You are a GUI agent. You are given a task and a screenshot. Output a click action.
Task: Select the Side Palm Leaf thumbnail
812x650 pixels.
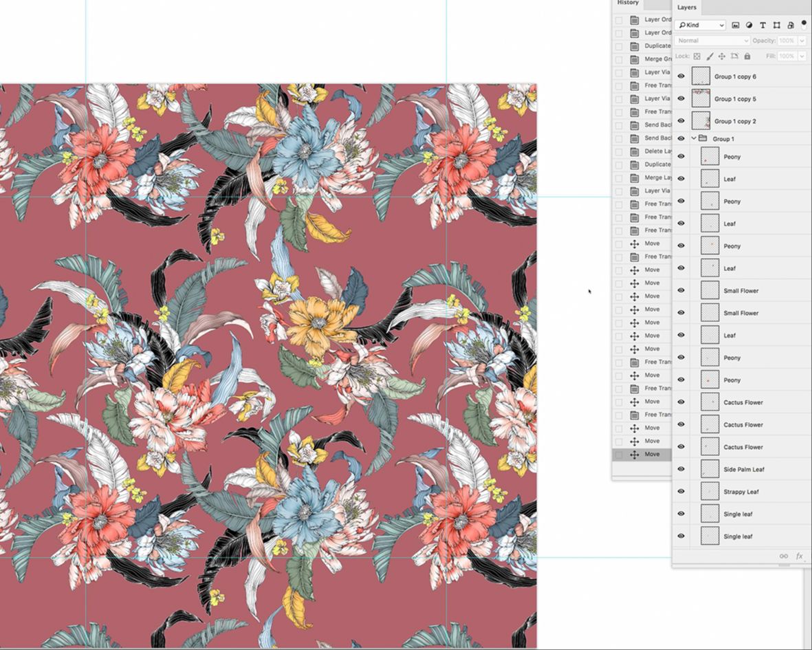click(x=710, y=468)
